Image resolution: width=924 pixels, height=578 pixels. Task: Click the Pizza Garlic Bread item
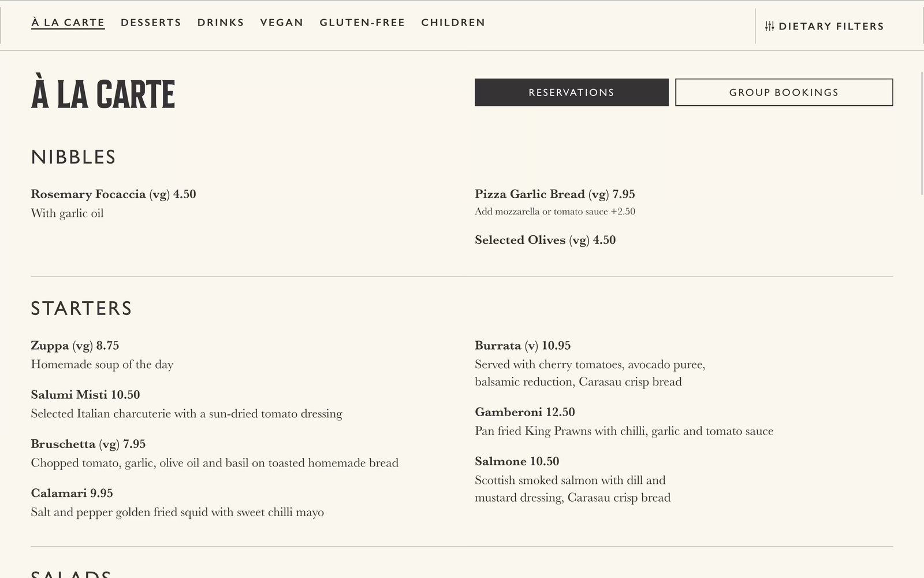530,194
